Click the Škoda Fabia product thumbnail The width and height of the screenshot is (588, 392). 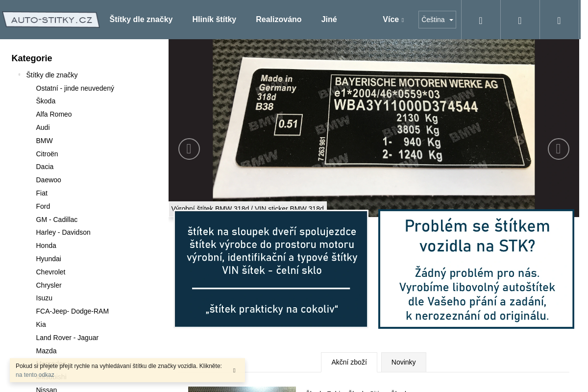(x=242, y=390)
